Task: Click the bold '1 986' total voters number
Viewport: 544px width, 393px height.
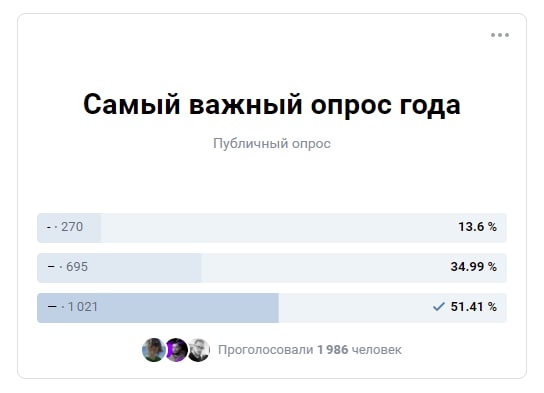Action: coord(333,350)
